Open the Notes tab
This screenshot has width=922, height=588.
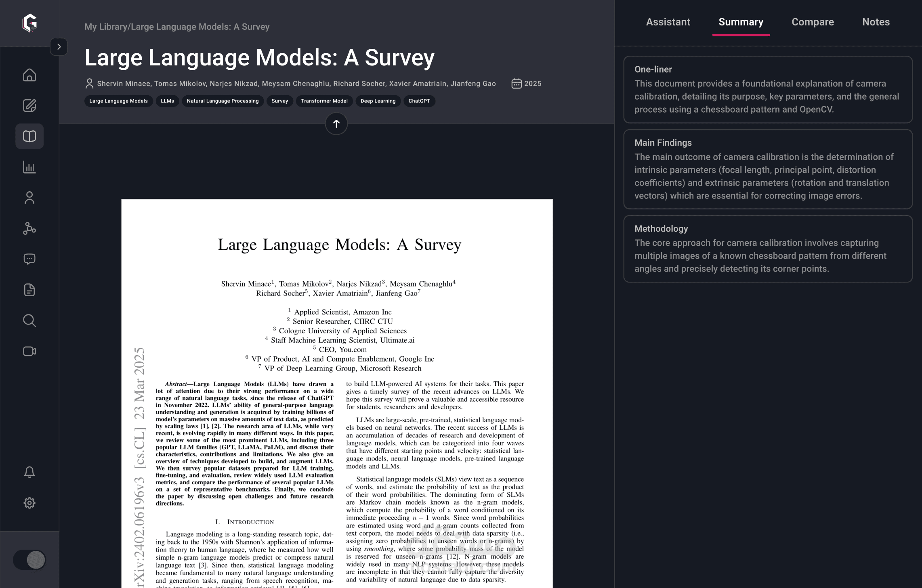(876, 22)
